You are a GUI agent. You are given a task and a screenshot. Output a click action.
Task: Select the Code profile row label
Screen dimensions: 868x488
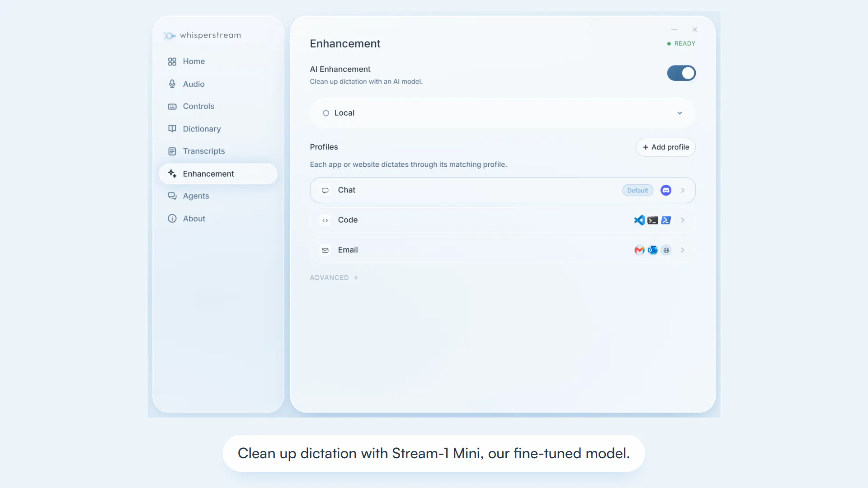pyautogui.click(x=348, y=220)
